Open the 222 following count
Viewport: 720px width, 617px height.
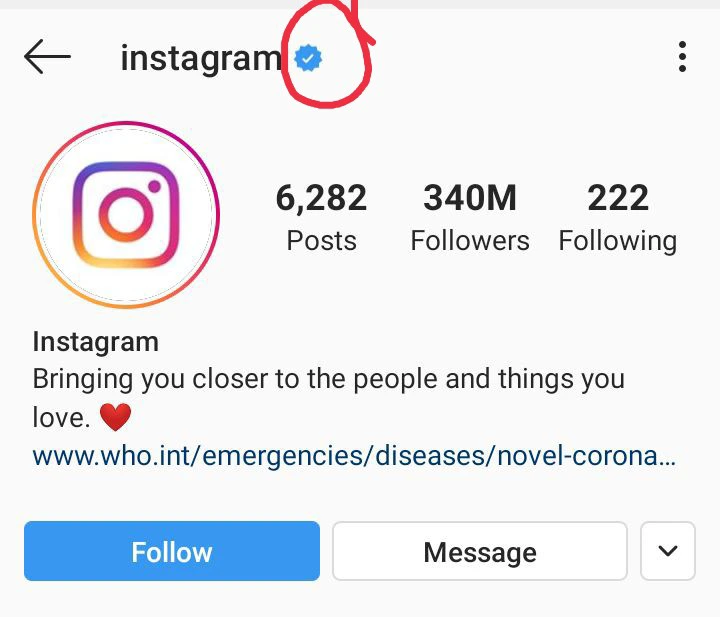click(617, 199)
